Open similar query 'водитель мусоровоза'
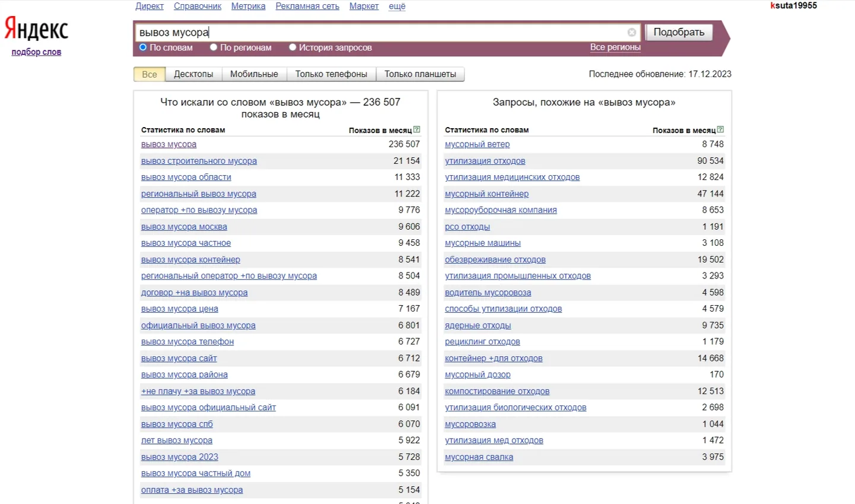The height and width of the screenshot is (504, 855). pos(488,293)
